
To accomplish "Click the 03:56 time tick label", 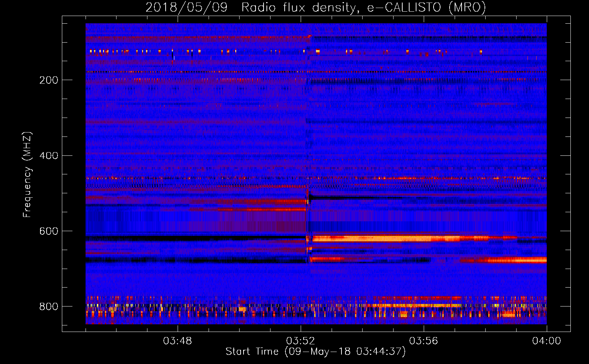I will pos(424,341).
